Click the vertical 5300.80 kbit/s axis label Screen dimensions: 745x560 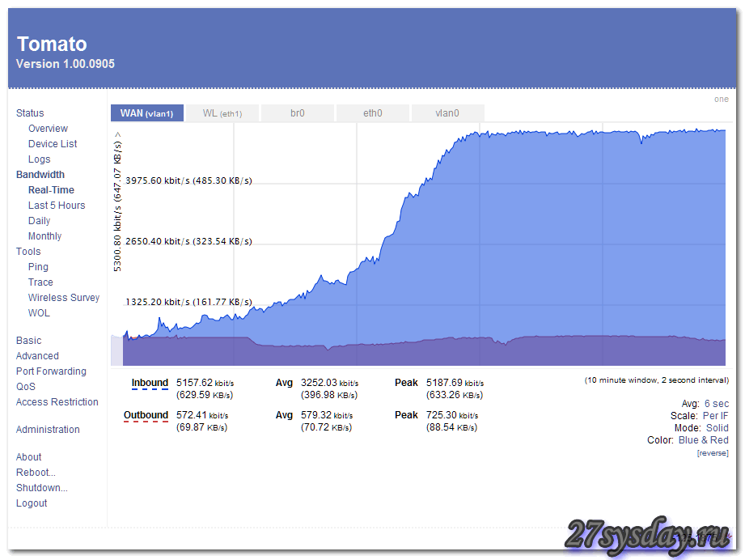pos(117,202)
